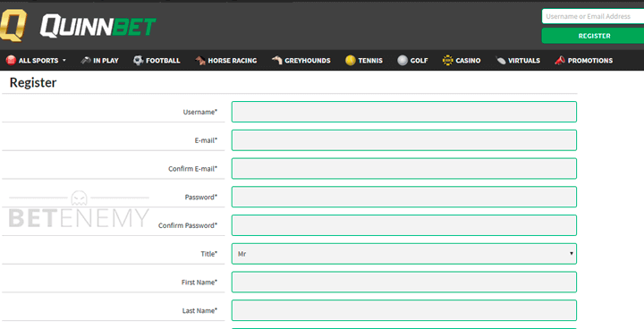The width and height of the screenshot is (644, 329).
Task: Click the red All Sports icon
Action: click(11, 61)
